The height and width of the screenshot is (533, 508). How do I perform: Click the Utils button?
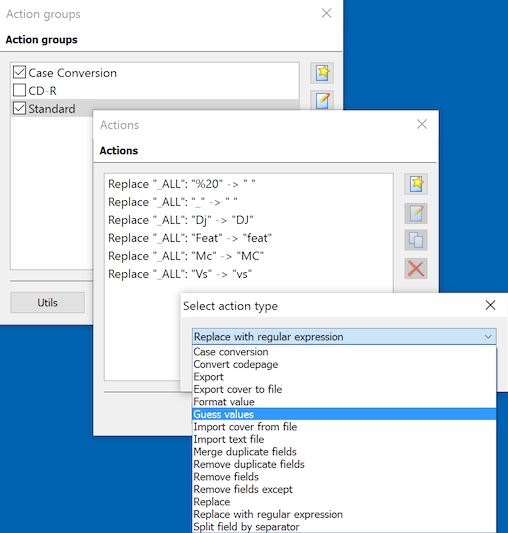(48, 302)
